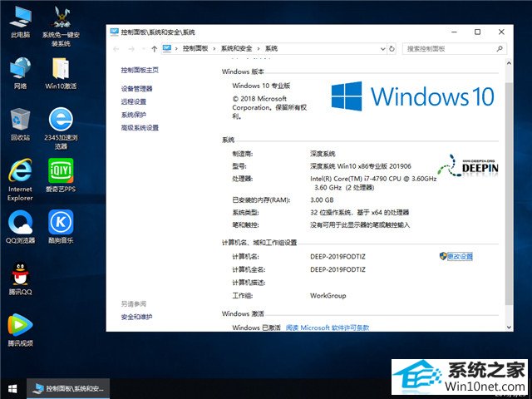Click the 搜索控制面板 search field
Screen dimensions: 532x399
tap(449, 49)
